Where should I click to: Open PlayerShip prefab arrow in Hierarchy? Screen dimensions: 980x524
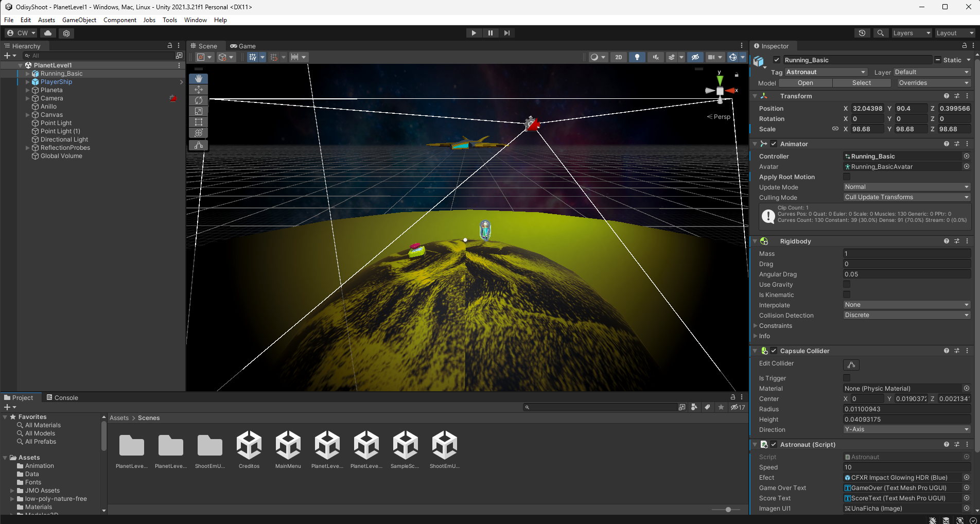click(x=181, y=82)
